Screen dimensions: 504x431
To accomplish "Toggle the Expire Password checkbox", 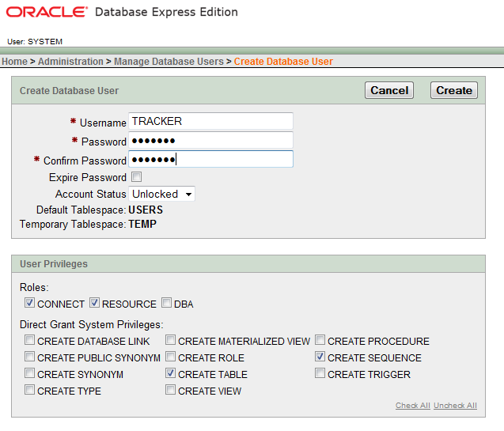I will (x=136, y=177).
